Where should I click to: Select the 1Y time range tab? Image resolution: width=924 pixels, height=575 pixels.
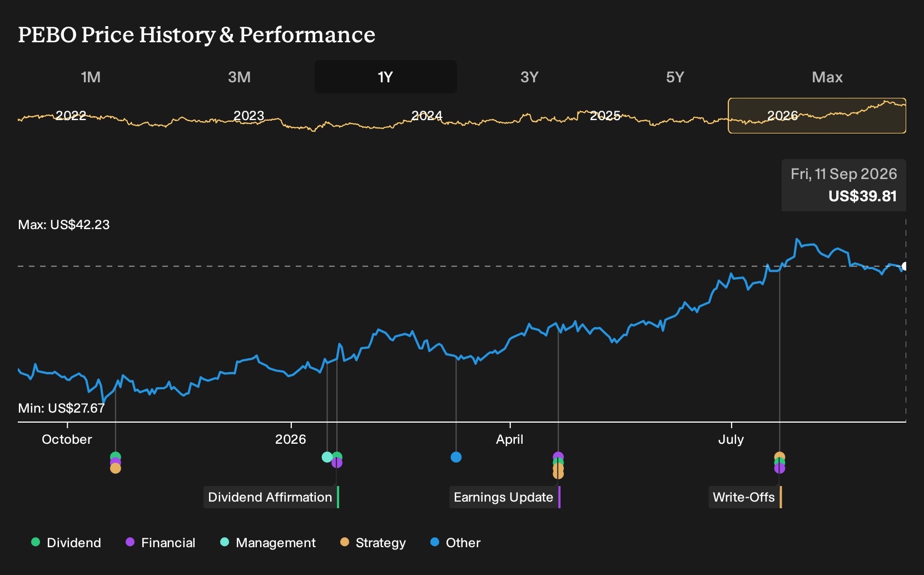point(385,77)
